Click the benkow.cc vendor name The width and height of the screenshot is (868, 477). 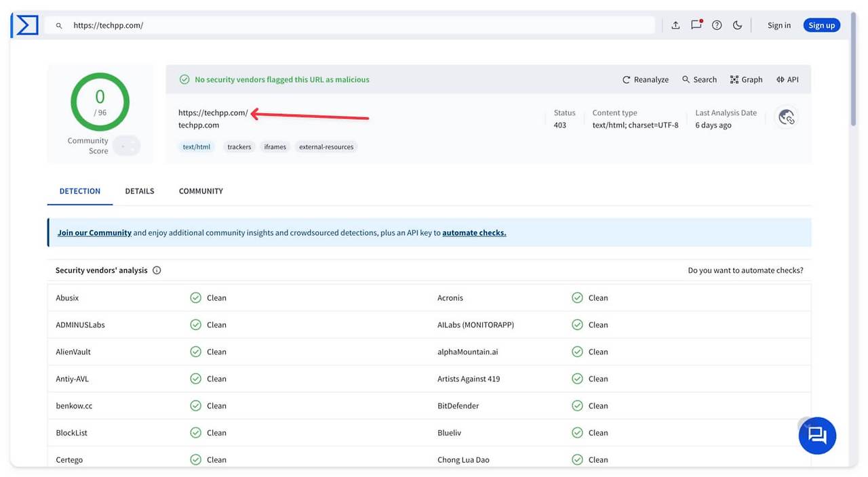pos(74,406)
